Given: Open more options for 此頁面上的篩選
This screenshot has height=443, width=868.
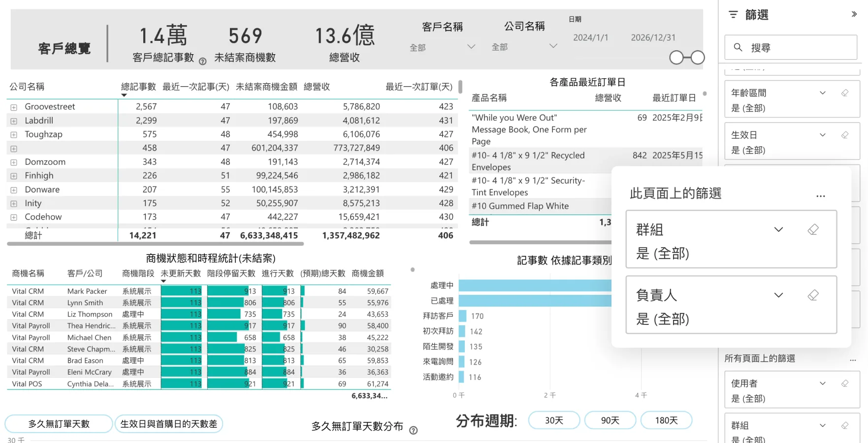Looking at the screenshot, I should pos(820,196).
